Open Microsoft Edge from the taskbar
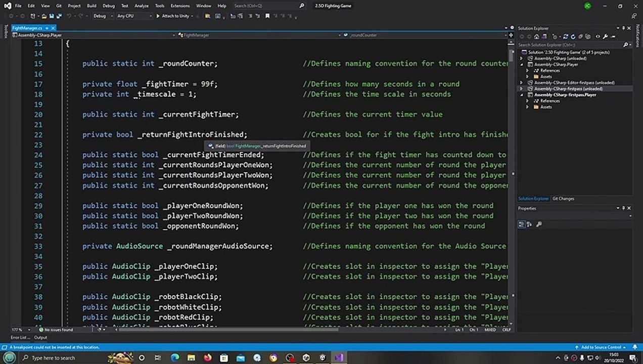Viewport: 643px width, 364px height. click(x=174, y=357)
